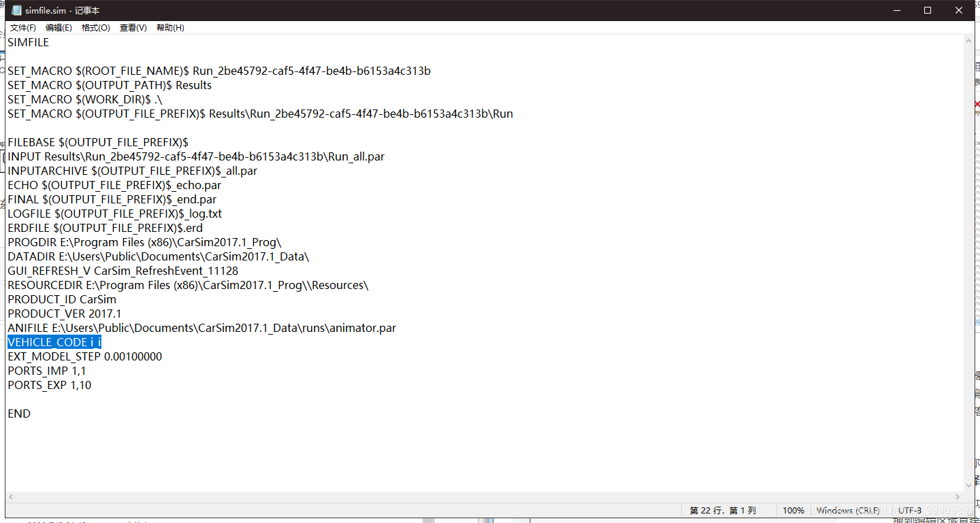
Task: Click the PRODUCT_ID CarSim line
Action: pos(62,299)
